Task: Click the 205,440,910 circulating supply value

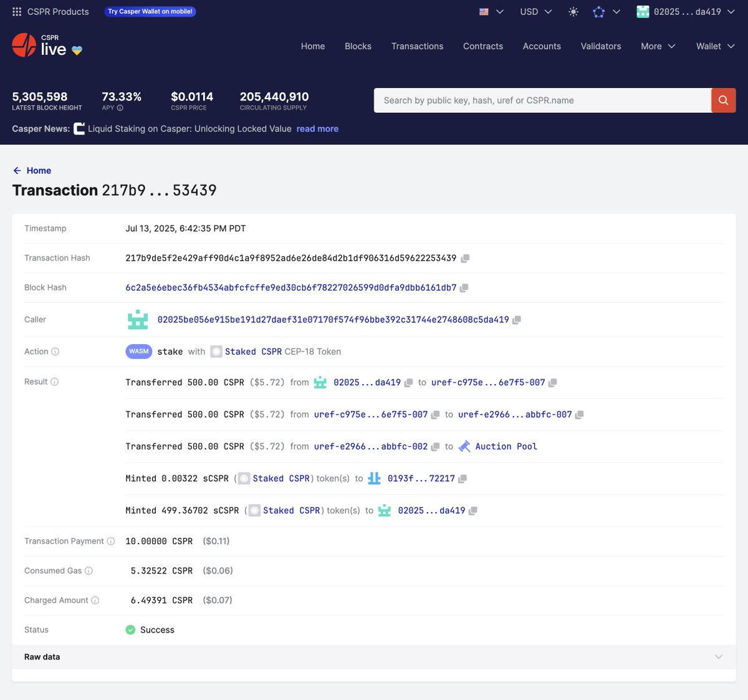Action: pos(274,97)
